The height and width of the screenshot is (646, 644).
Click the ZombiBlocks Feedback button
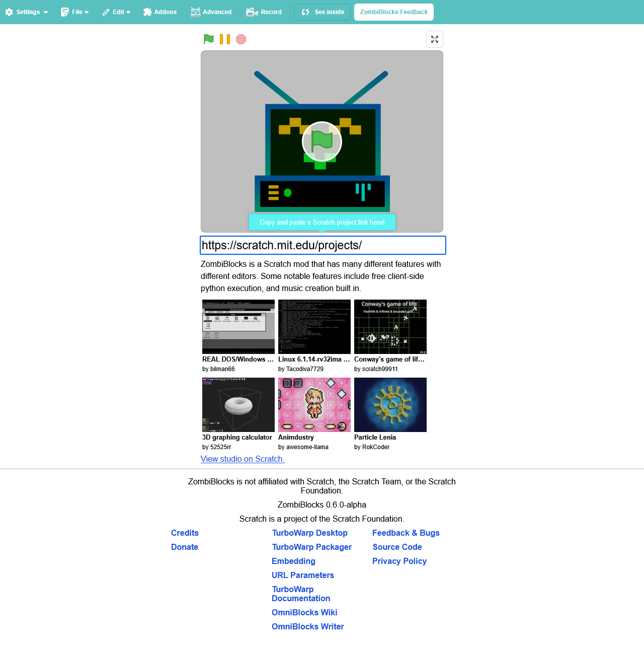(394, 12)
